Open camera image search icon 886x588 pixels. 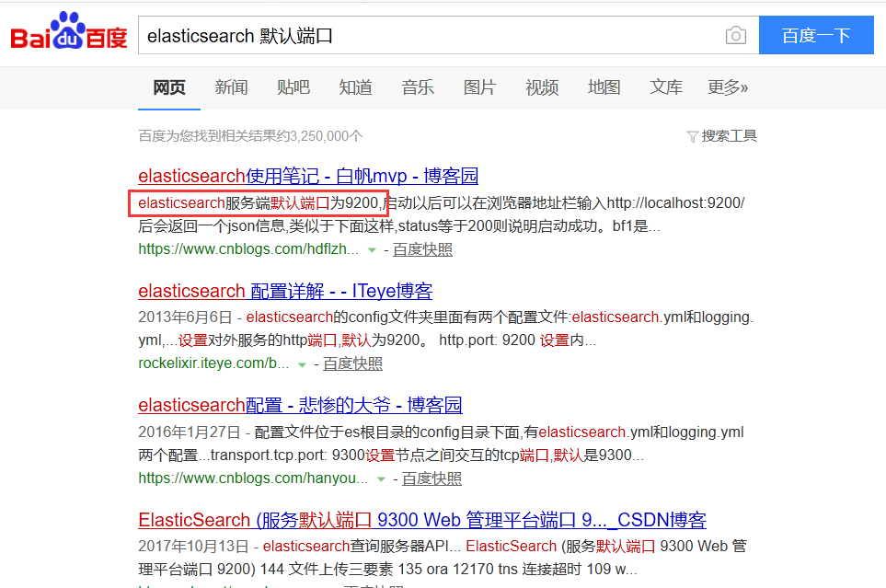pos(736,36)
